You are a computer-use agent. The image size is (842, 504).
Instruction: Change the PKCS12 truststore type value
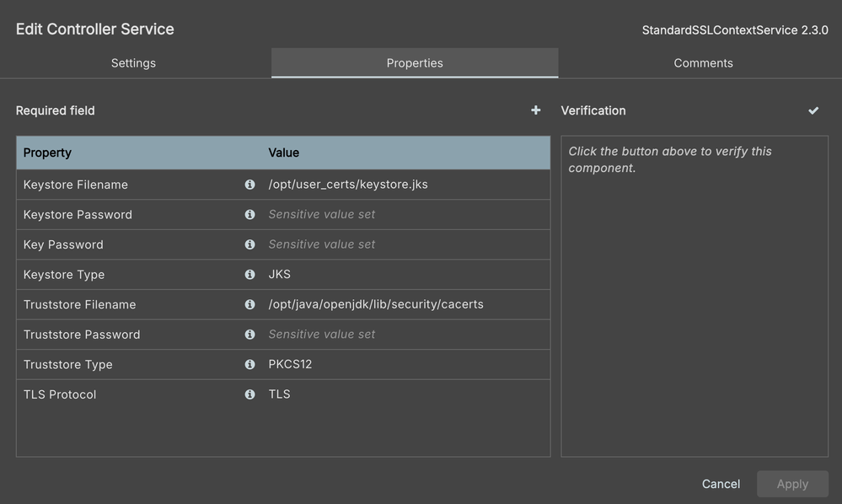click(290, 364)
